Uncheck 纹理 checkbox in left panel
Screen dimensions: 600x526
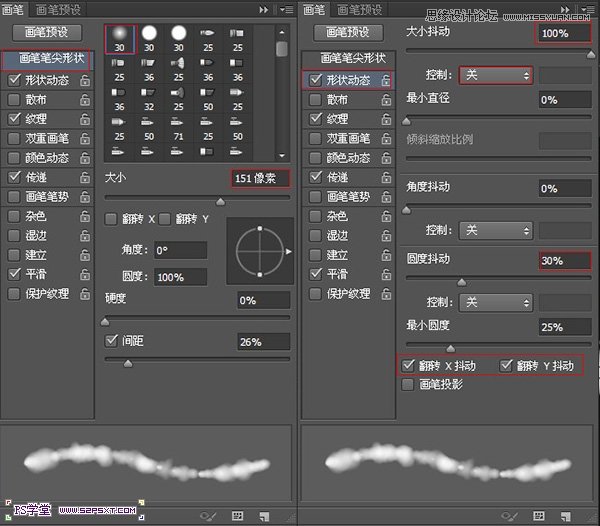tap(14, 119)
